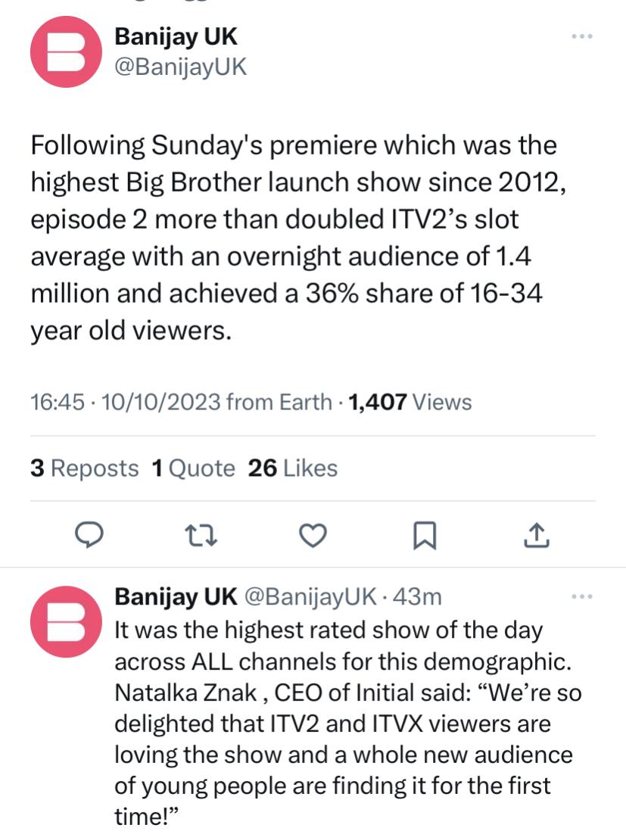Open more options on the main tweet
The height and width of the screenshot is (840, 626).
(x=581, y=37)
